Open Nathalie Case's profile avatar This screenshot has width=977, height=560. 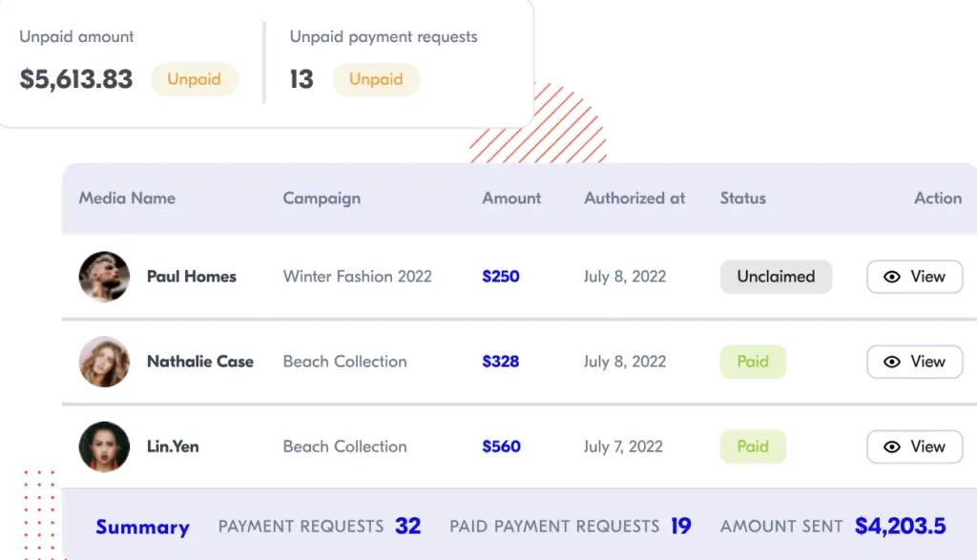pyautogui.click(x=104, y=363)
